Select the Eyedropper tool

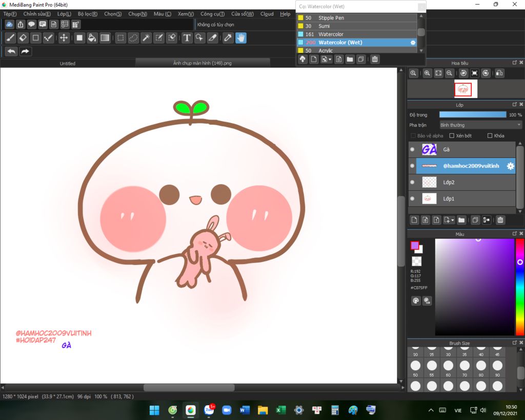[228, 38]
